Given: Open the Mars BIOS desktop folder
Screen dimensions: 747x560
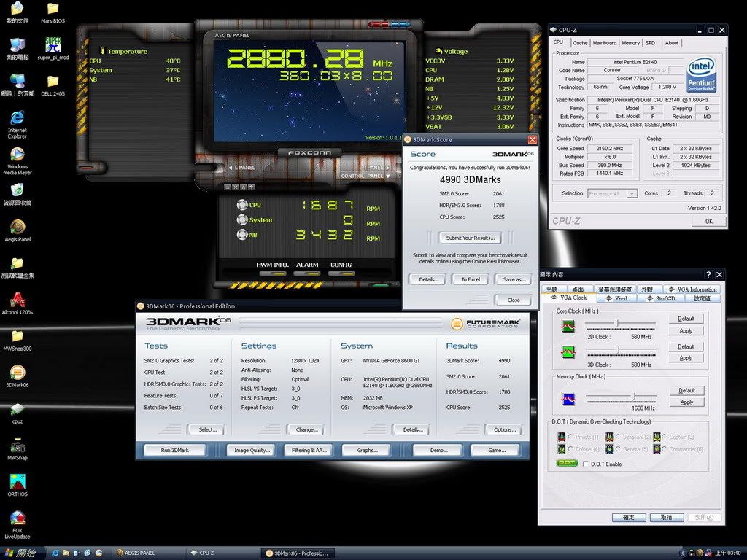Looking at the screenshot, I should click(53, 13).
